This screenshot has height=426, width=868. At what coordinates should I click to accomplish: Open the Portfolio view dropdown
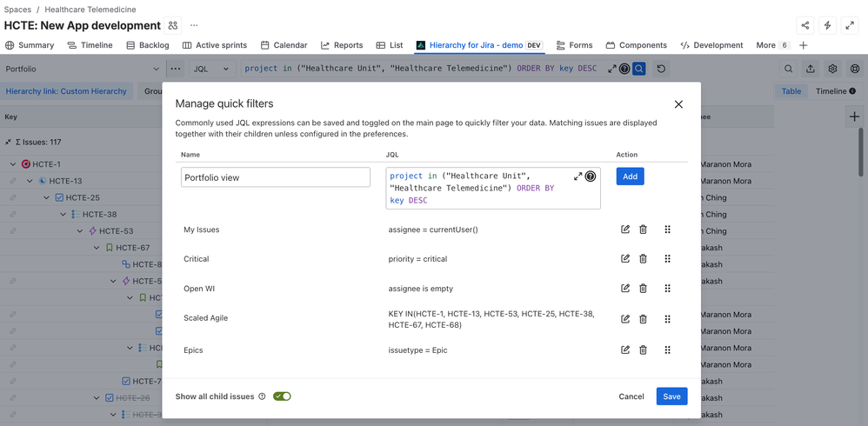[82, 70]
